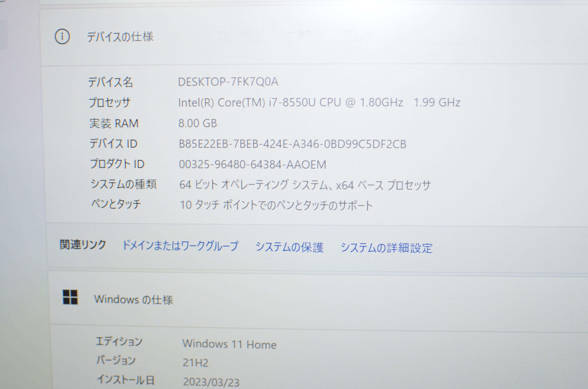Screen dimensions: 588x389
Task: Click the device ID value B85E22EB
Action: (292, 144)
